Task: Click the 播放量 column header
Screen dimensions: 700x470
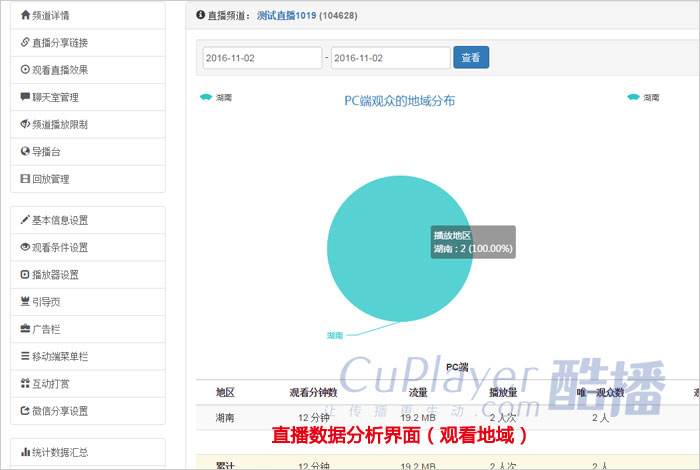Action: click(503, 392)
